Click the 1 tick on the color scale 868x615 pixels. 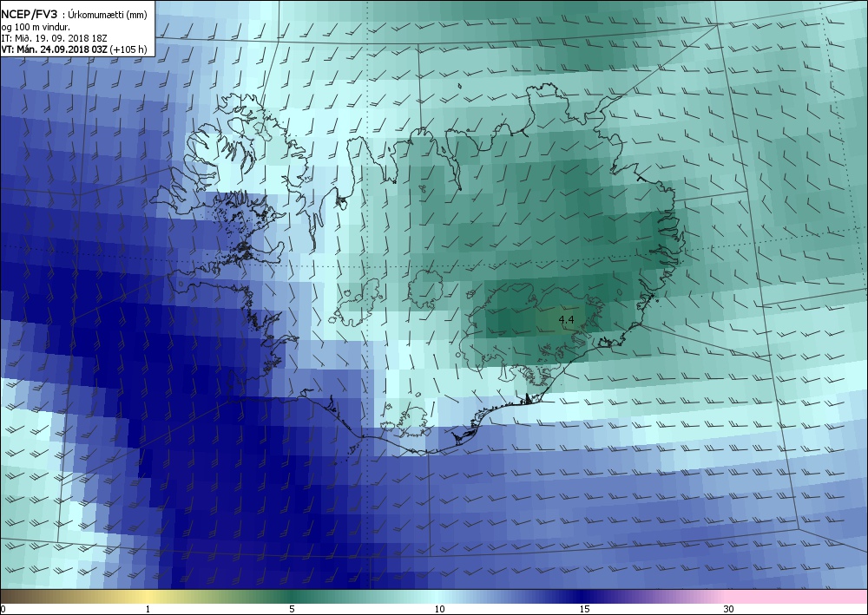[148, 609]
